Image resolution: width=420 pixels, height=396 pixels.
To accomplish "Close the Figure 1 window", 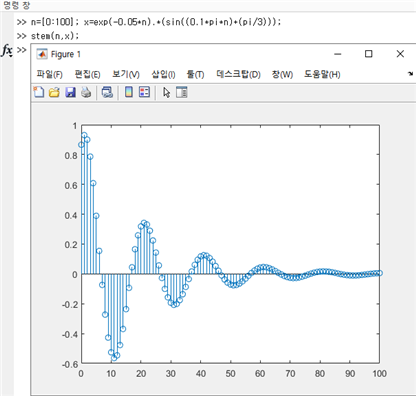I will (x=400, y=54).
